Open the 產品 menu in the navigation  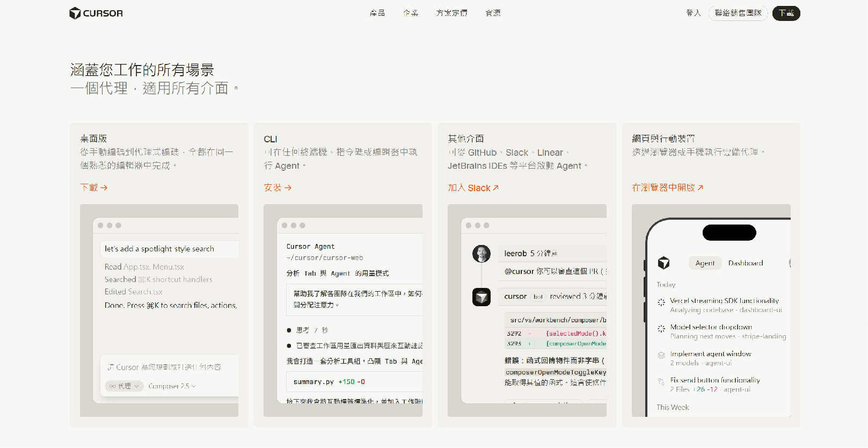[x=377, y=13]
